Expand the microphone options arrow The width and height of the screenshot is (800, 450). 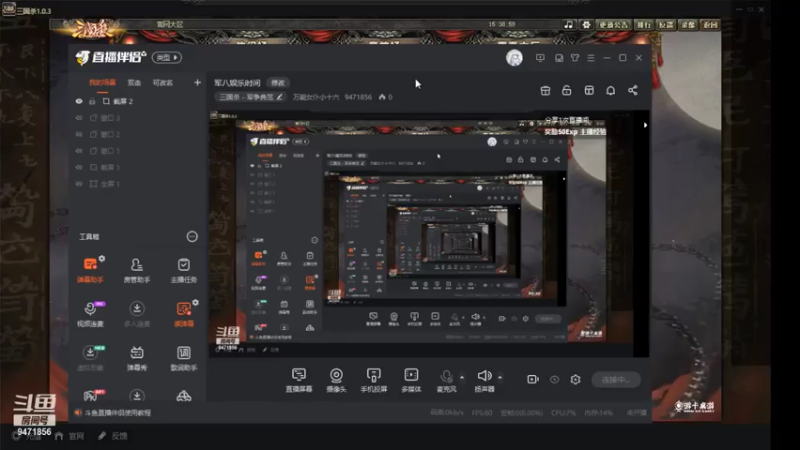(462, 378)
